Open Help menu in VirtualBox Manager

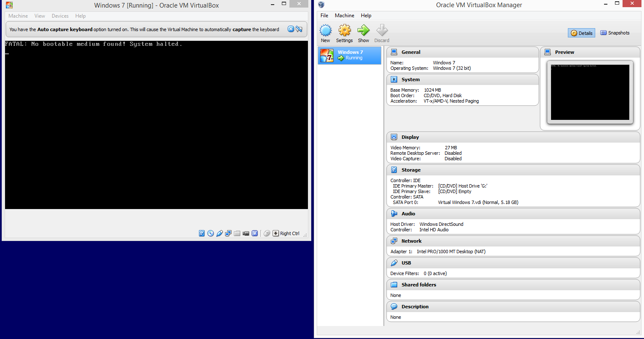(366, 16)
